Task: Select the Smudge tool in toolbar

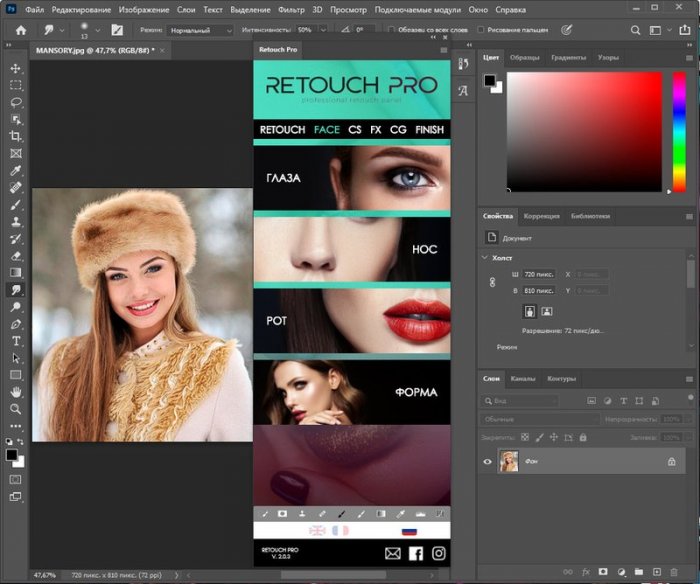Action: click(x=16, y=290)
